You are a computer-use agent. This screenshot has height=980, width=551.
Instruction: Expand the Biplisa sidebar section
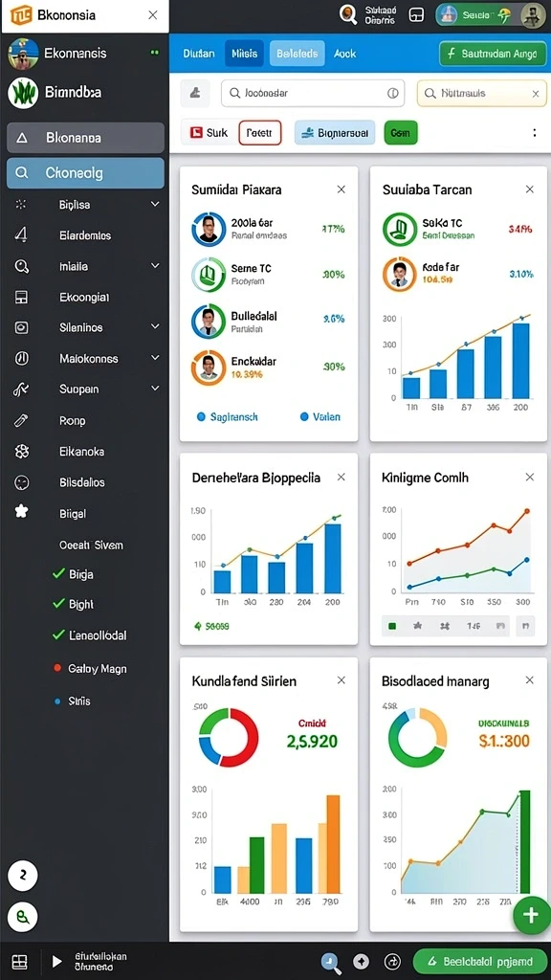[155, 205]
